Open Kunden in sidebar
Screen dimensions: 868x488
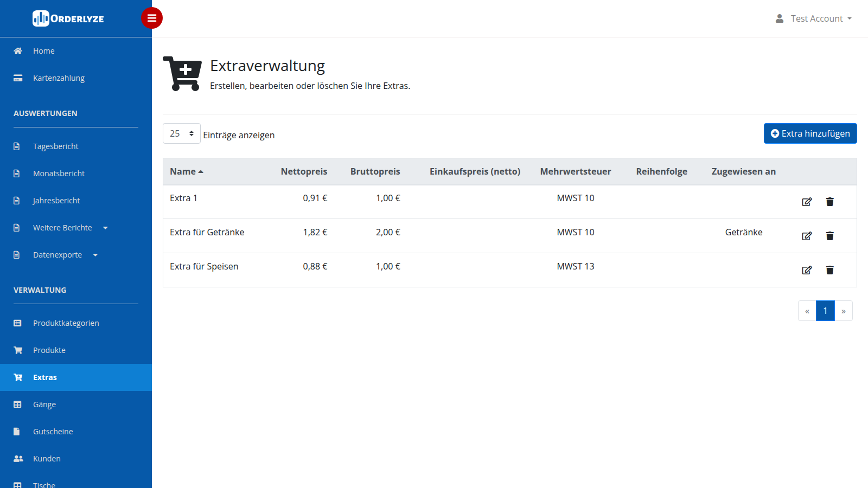pos(76,459)
